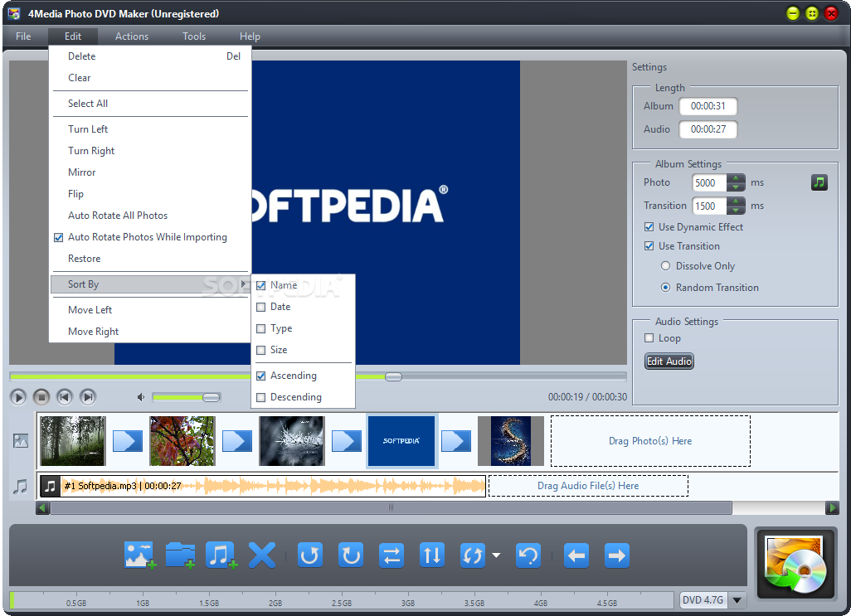This screenshot has height=616, width=851.
Task: Click transition arrow after Softpedia thumbnail
Action: click(x=456, y=441)
